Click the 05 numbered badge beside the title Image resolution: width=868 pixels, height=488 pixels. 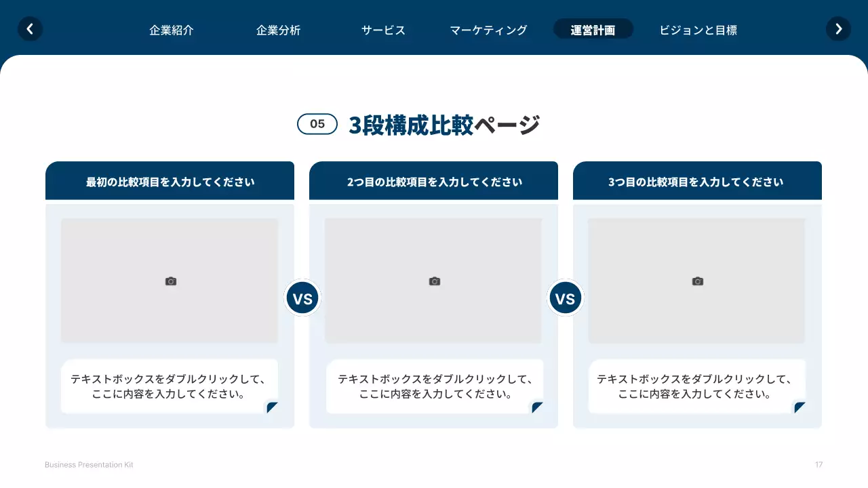pyautogui.click(x=317, y=124)
